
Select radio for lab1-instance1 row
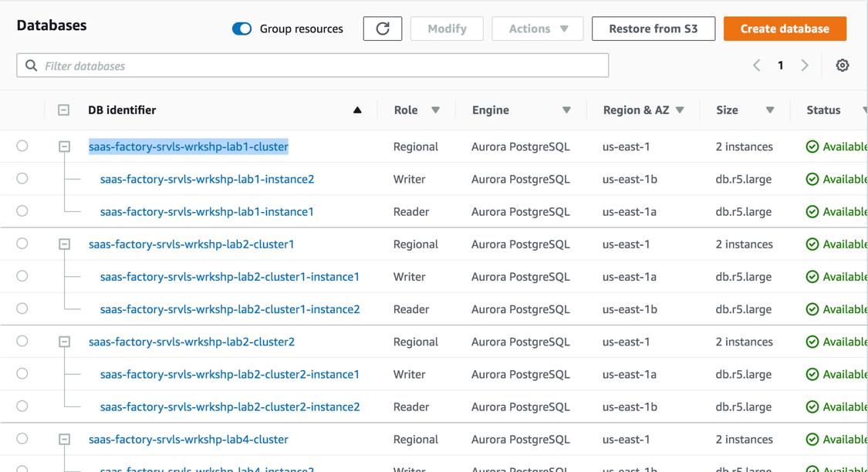tap(22, 211)
